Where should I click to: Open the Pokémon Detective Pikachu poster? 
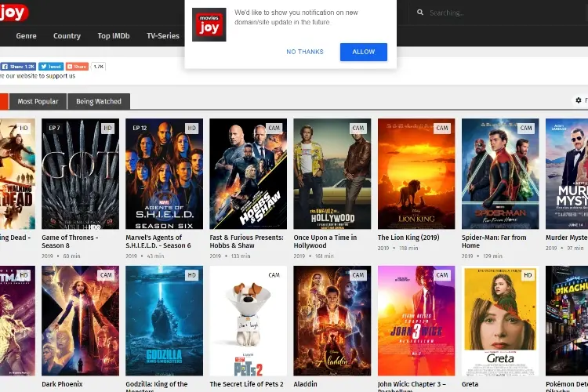point(567,321)
